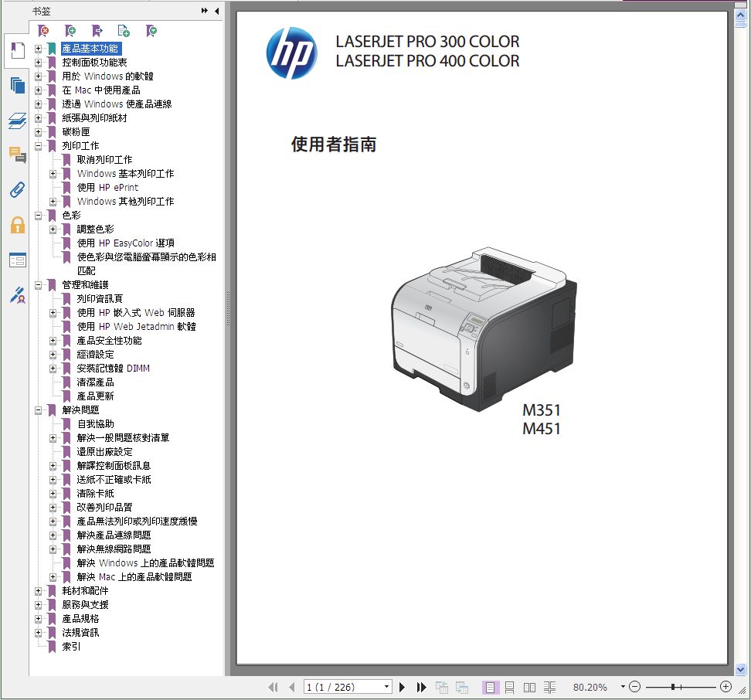Viewport: 751px width, 700px height.
Task: Expand the 調整色彩 bookmark
Action: coord(53,229)
